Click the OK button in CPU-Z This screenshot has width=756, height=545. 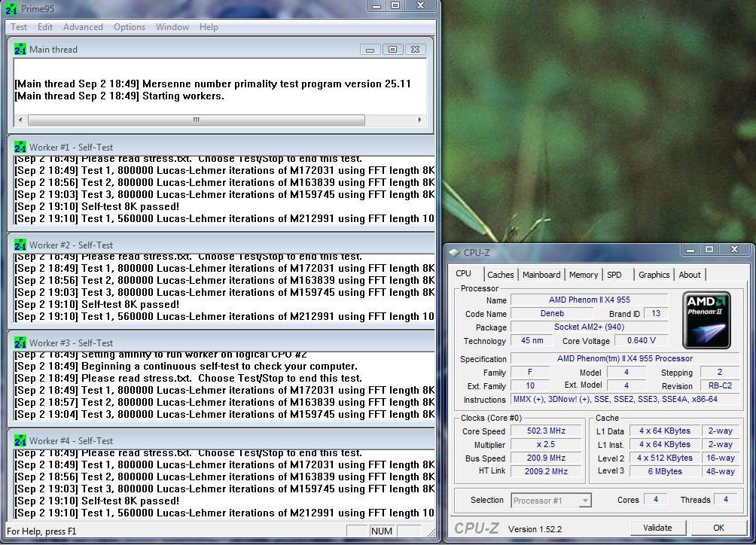point(718,528)
